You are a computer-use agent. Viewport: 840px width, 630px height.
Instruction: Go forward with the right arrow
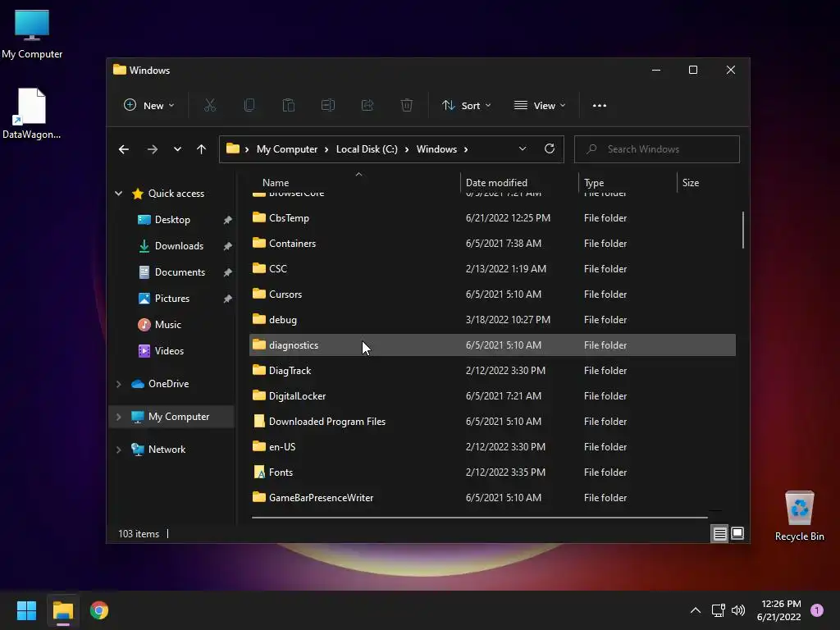tap(152, 149)
